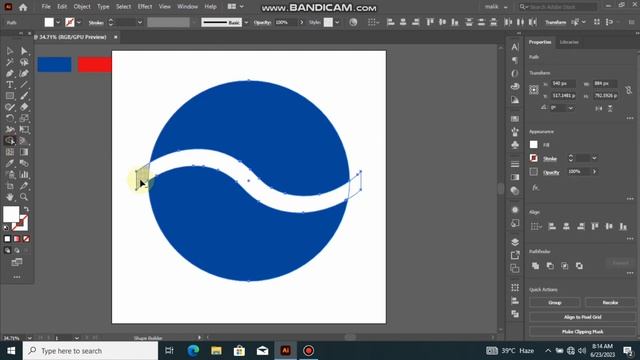Choose the Eraser tool
The height and width of the screenshot is (360, 640).
click(x=24, y=107)
